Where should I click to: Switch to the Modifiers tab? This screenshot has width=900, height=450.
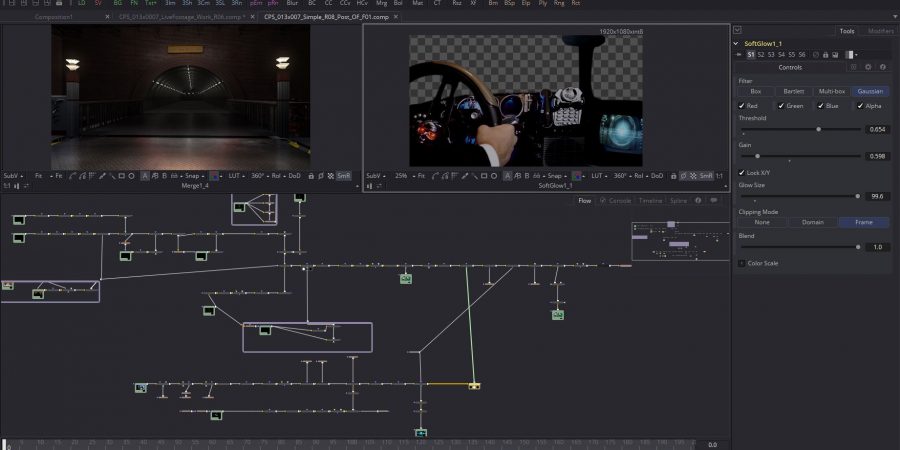[x=880, y=31]
